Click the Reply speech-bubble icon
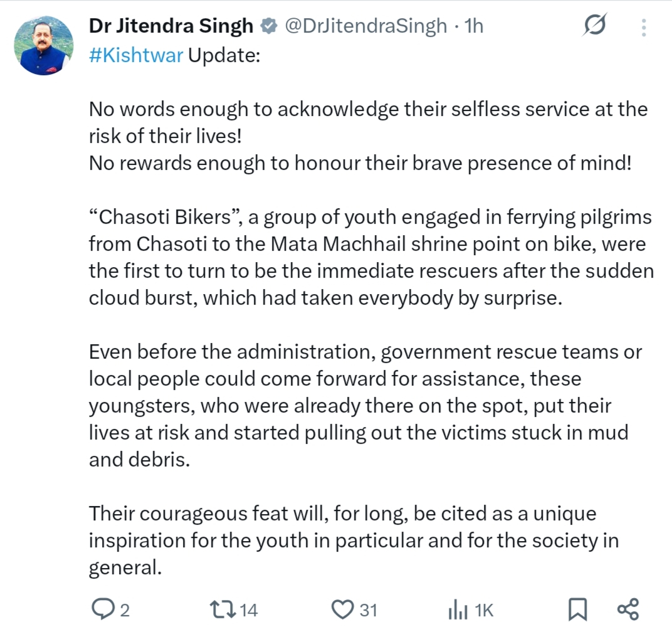Image resolution: width=672 pixels, height=637 pixels. pos(103,609)
